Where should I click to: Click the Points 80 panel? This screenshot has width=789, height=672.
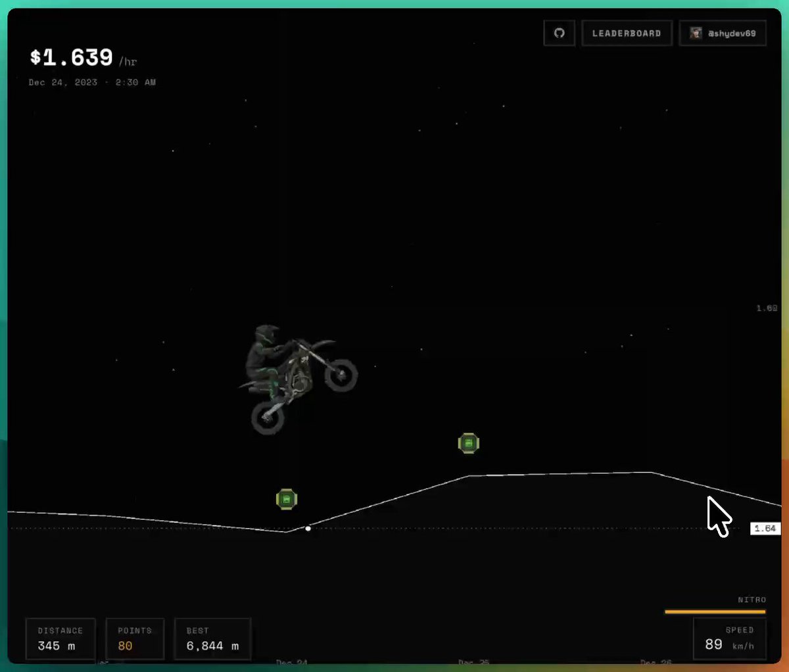click(134, 638)
